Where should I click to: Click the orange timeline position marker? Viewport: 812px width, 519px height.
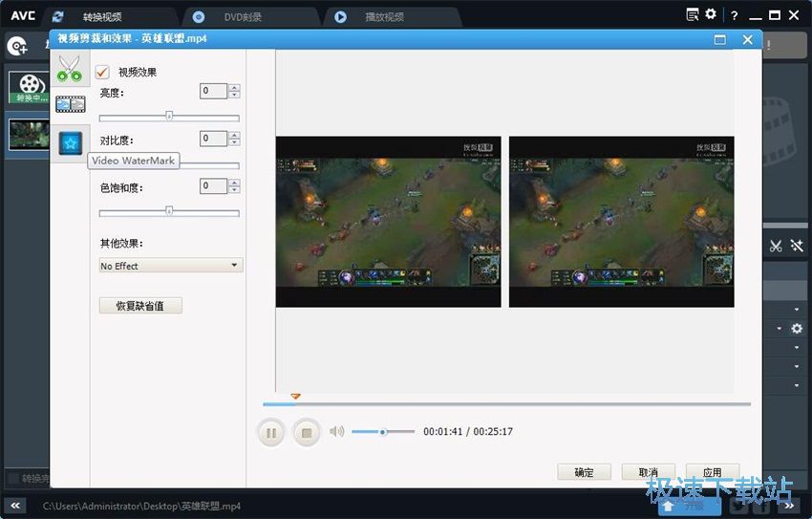pos(296,397)
